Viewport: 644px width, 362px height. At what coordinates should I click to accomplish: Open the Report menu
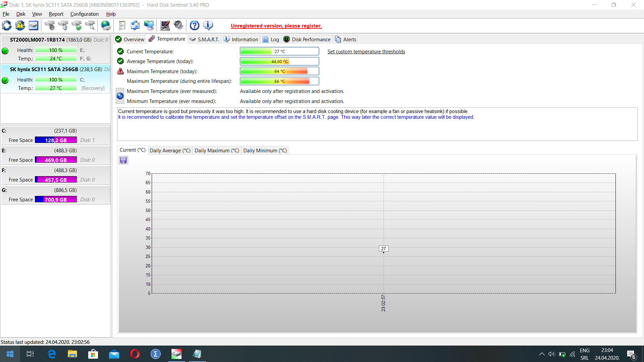click(56, 14)
